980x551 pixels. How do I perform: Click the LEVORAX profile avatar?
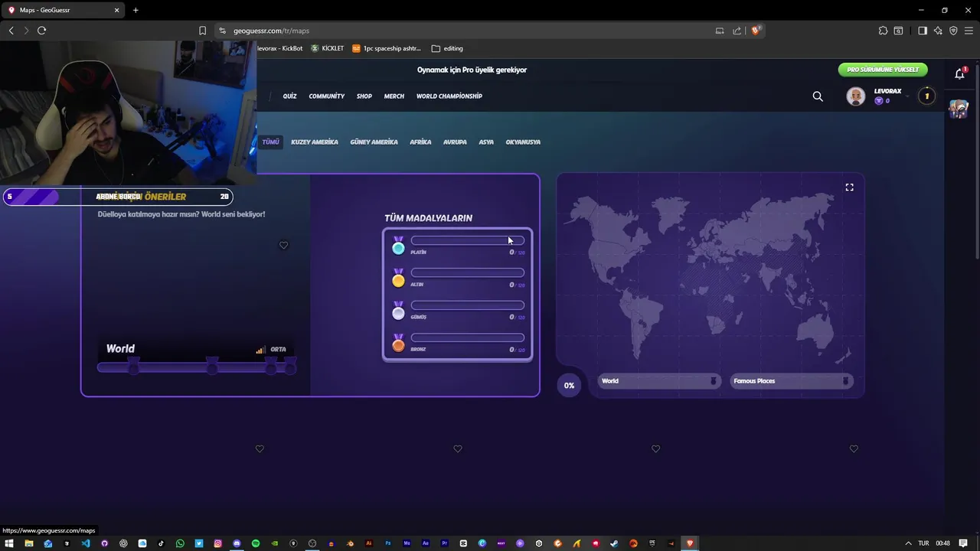click(856, 96)
